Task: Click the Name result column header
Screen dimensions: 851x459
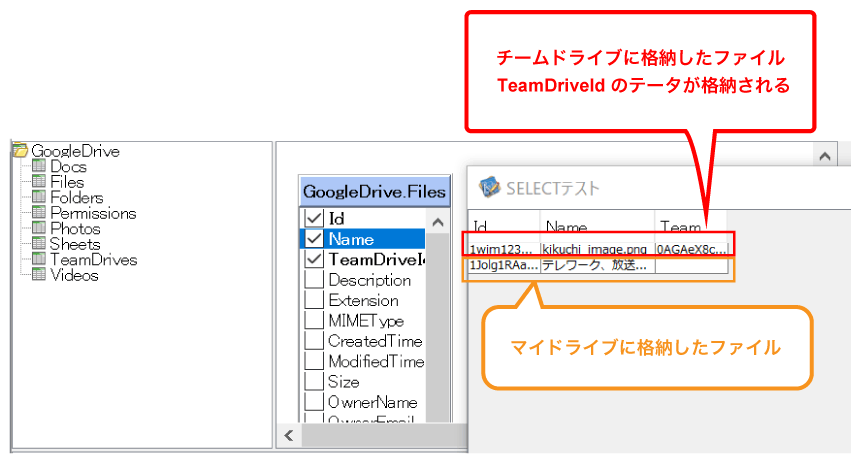Action: 597,226
